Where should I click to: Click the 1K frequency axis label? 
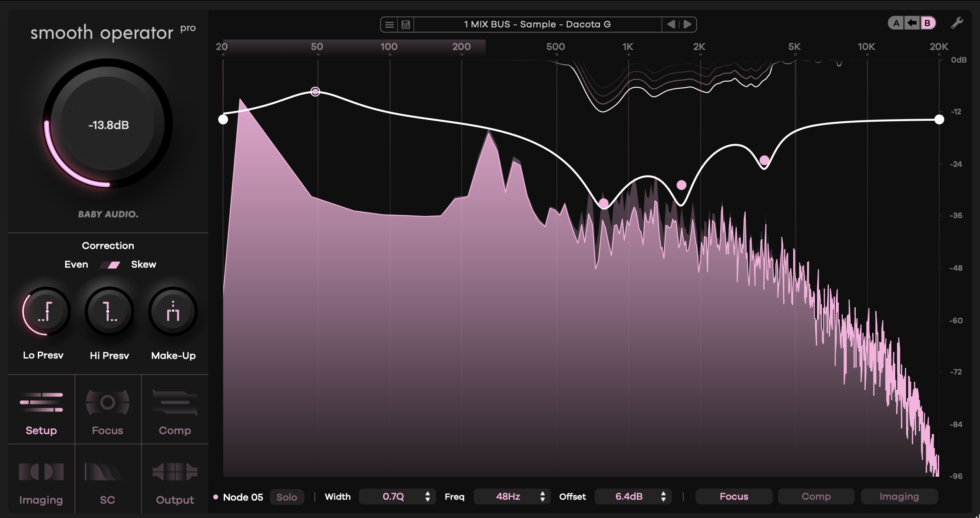pos(628,46)
